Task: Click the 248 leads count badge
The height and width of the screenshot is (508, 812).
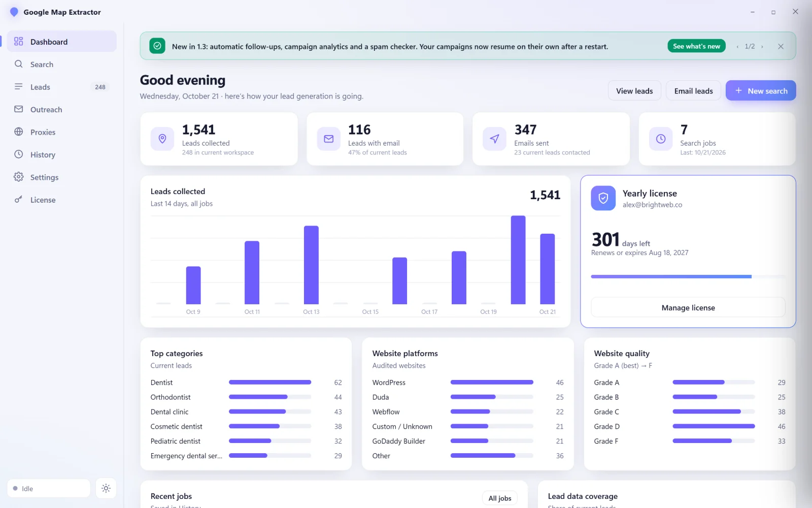Action: pyautogui.click(x=100, y=87)
